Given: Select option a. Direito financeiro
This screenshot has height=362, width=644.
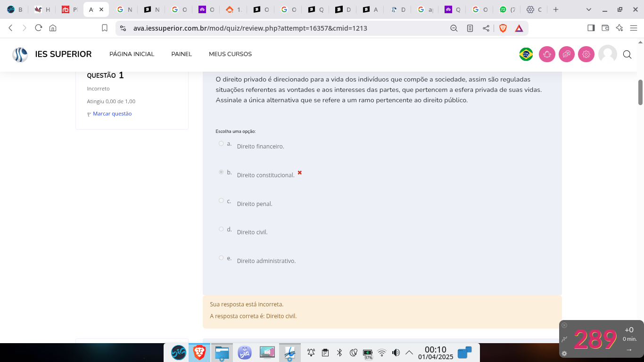Looking at the screenshot, I should 221,143.
